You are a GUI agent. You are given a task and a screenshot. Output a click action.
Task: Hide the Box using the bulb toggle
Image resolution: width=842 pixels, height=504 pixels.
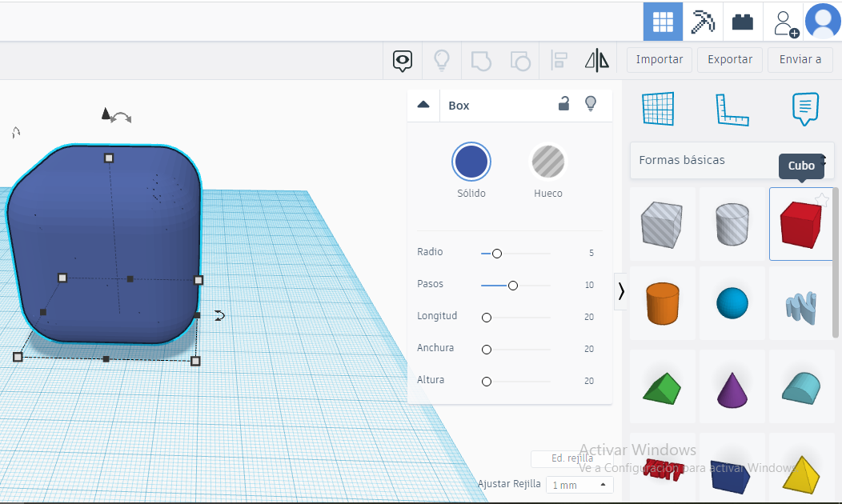[x=591, y=104]
